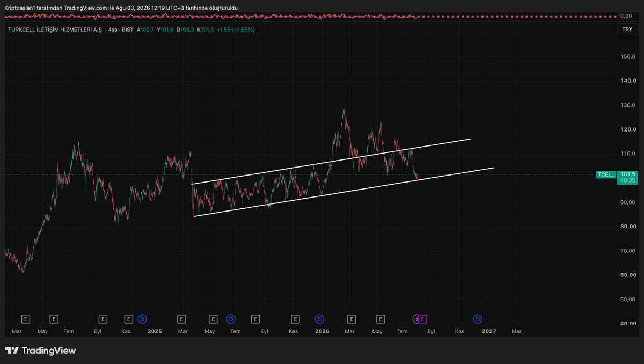The height and width of the screenshot is (364, 644).
Task: Click the earnings E marker above the first Mar label
Action: [x=25, y=319]
